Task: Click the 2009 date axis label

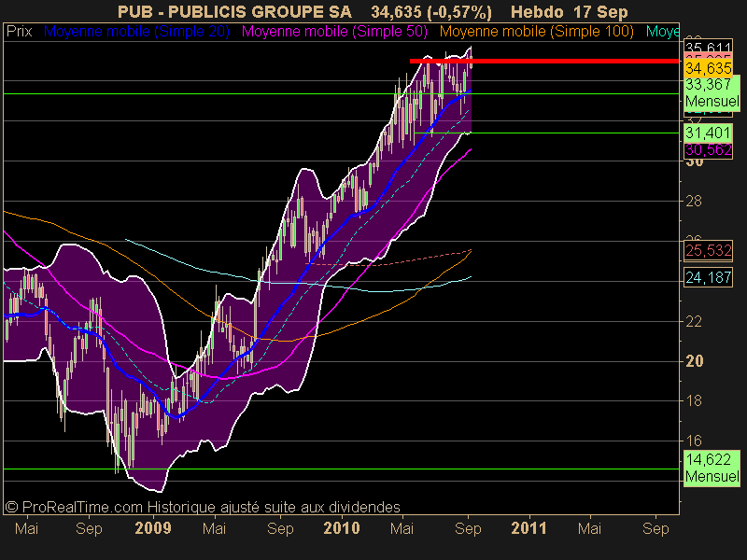Action: coord(153,528)
